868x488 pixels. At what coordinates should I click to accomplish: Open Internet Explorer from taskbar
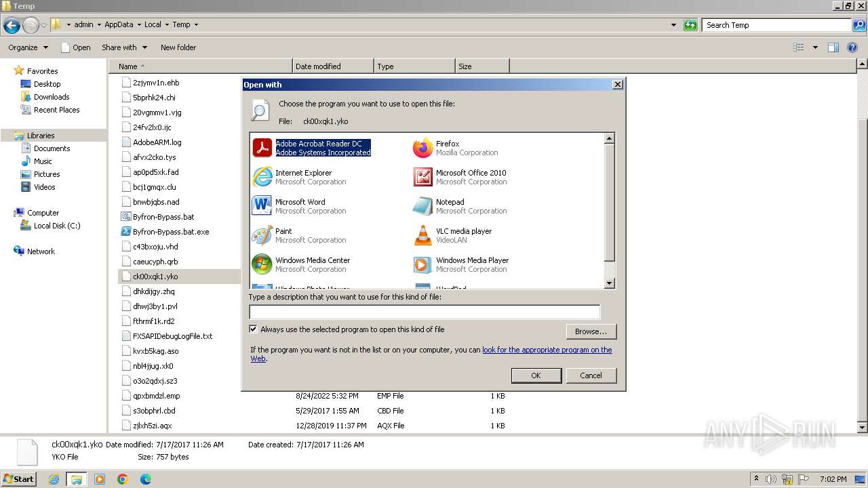54,479
